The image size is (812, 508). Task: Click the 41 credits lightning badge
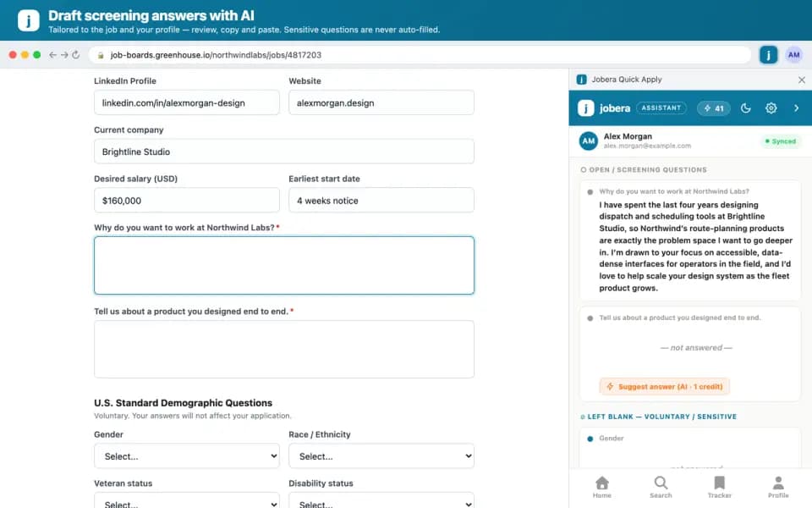click(713, 108)
